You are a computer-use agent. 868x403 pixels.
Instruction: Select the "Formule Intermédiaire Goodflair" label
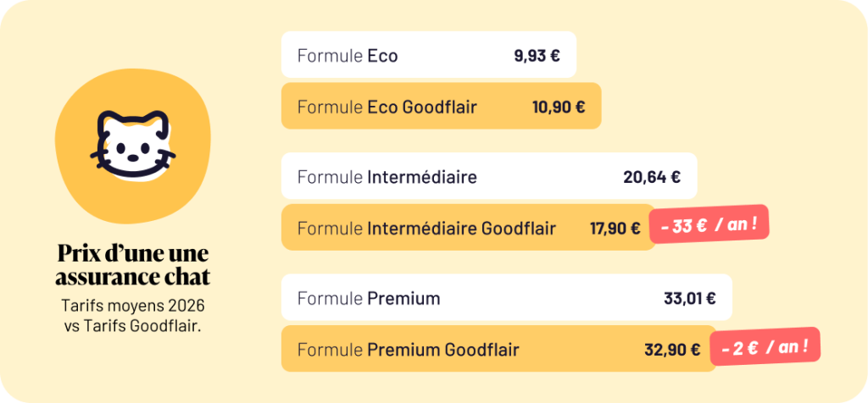pyautogui.click(x=426, y=228)
